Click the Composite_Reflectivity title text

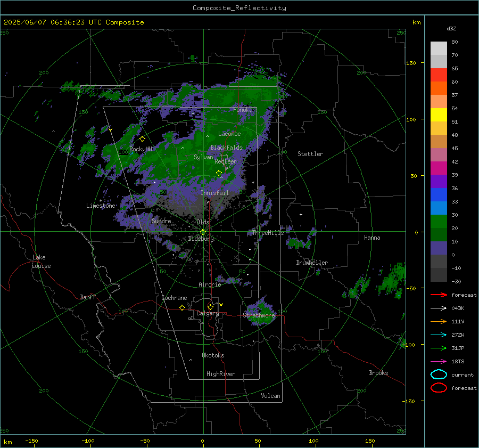239,8
